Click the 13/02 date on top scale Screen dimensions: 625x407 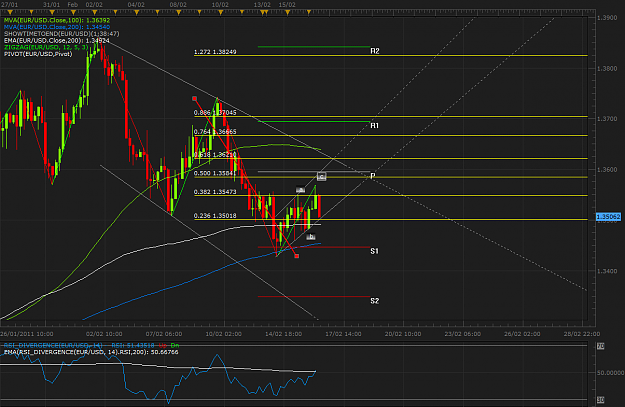pyautogui.click(x=262, y=5)
